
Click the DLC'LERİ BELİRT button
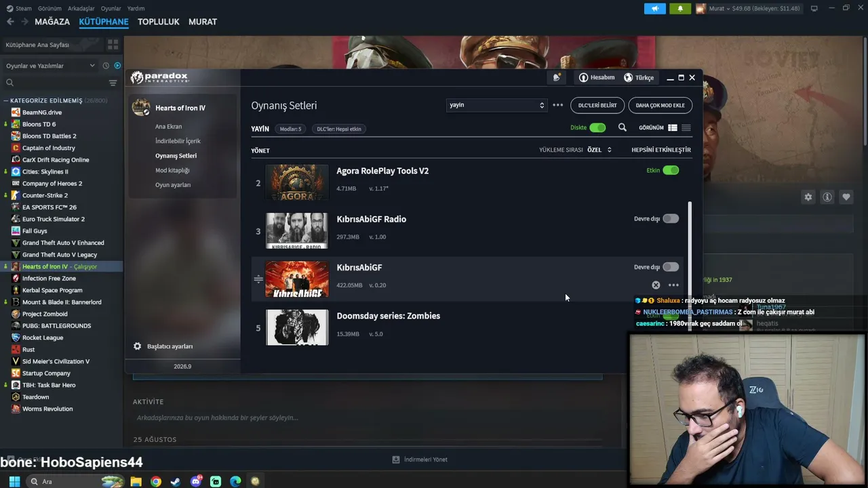[x=597, y=105]
